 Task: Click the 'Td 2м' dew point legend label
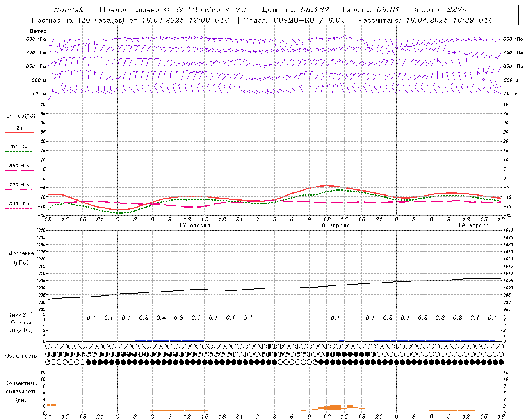click(x=19, y=147)
